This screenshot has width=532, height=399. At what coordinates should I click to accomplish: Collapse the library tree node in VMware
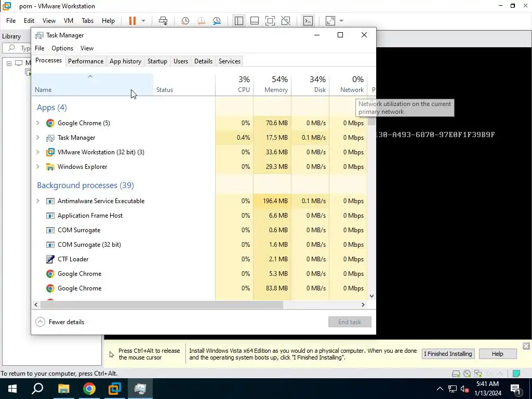pyautogui.click(x=9, y=63)
